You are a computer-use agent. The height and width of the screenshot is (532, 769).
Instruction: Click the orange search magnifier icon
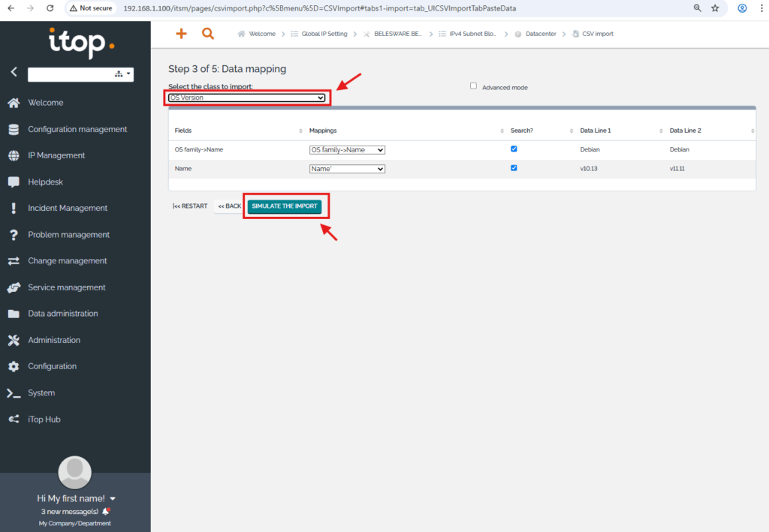point(208,34)
